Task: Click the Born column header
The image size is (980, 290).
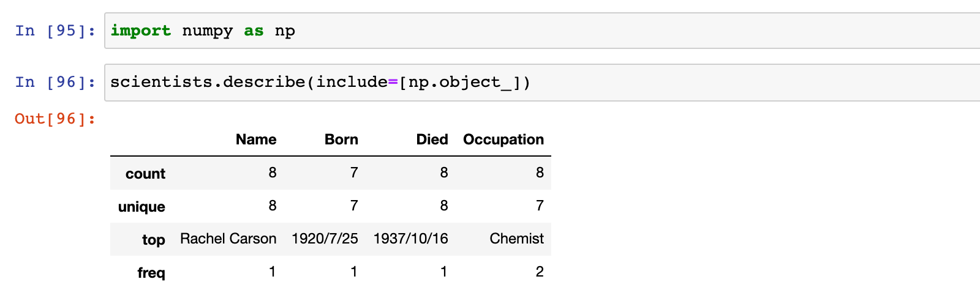Action: pyautogui.click(x=341, y=139)
